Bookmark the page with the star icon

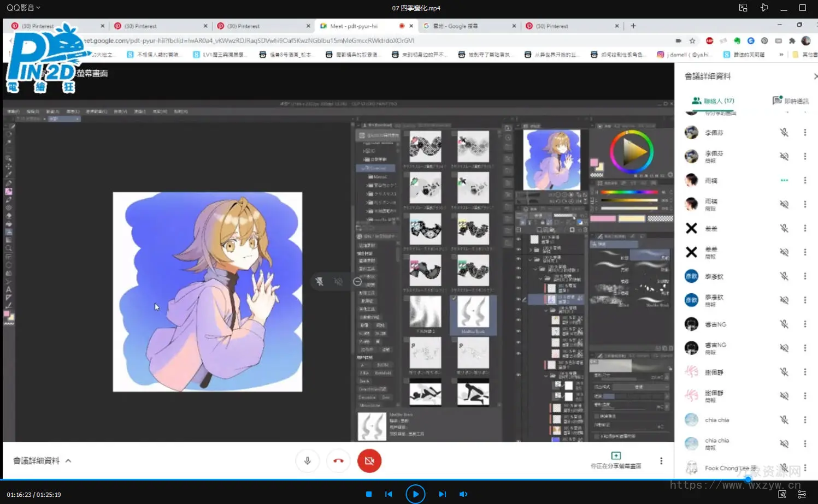coord(692,41)
